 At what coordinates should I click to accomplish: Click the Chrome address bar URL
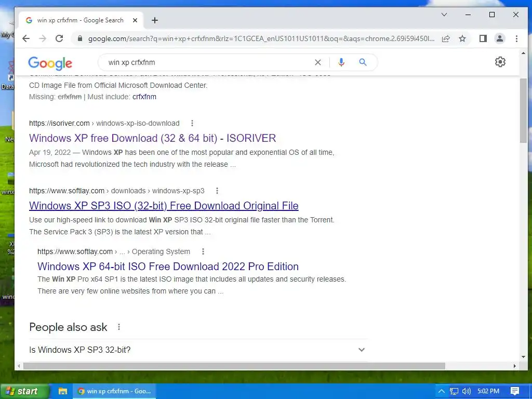[261, 38]
